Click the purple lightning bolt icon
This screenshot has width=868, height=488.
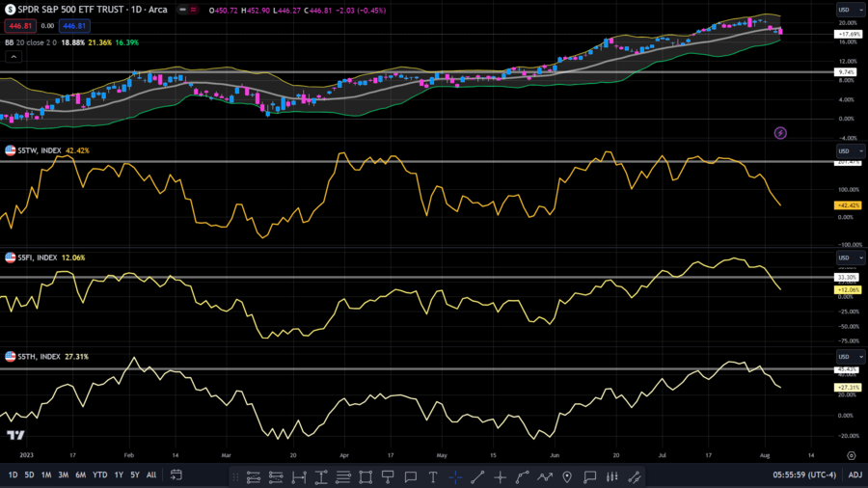tap(780, 133)
